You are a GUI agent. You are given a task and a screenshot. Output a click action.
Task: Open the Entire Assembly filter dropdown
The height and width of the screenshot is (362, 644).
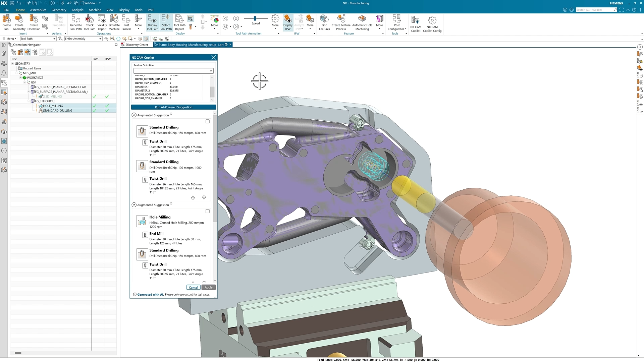tap(100, 39)
